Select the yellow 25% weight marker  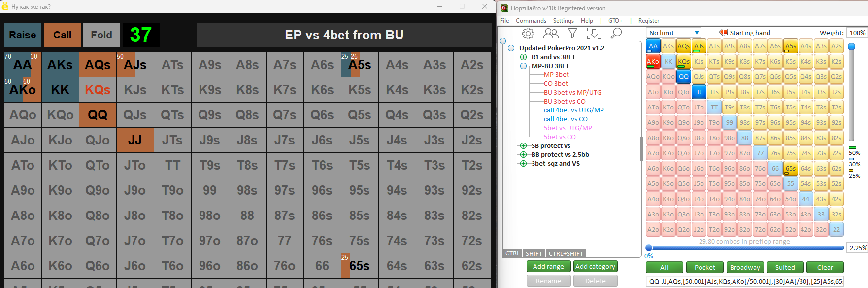tap(851, 171)
